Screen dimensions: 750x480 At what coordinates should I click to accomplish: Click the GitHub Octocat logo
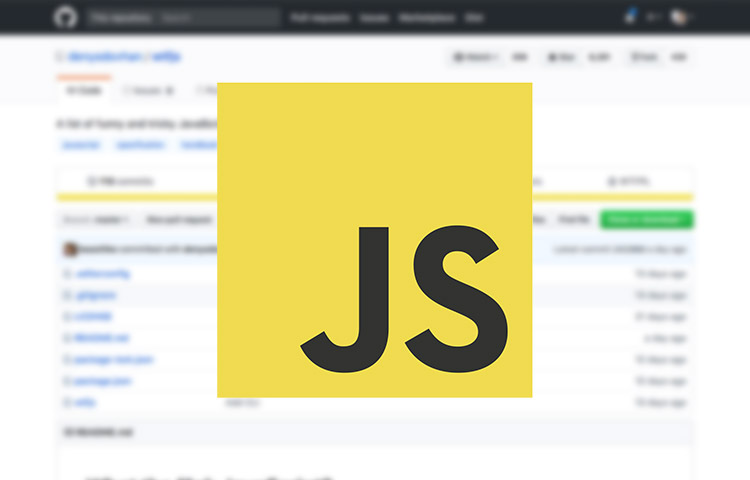(67, 17)
